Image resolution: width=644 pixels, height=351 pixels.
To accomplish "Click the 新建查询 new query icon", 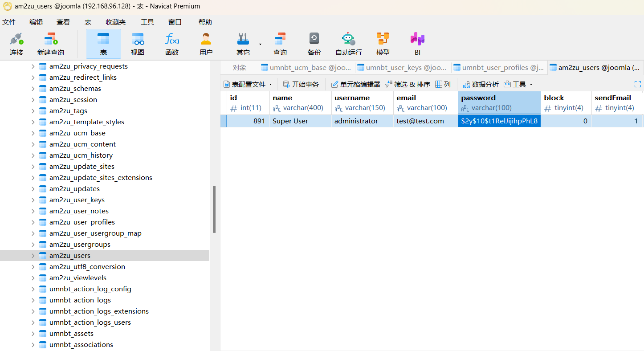I will pyautogui.click(x=51, y=44).
